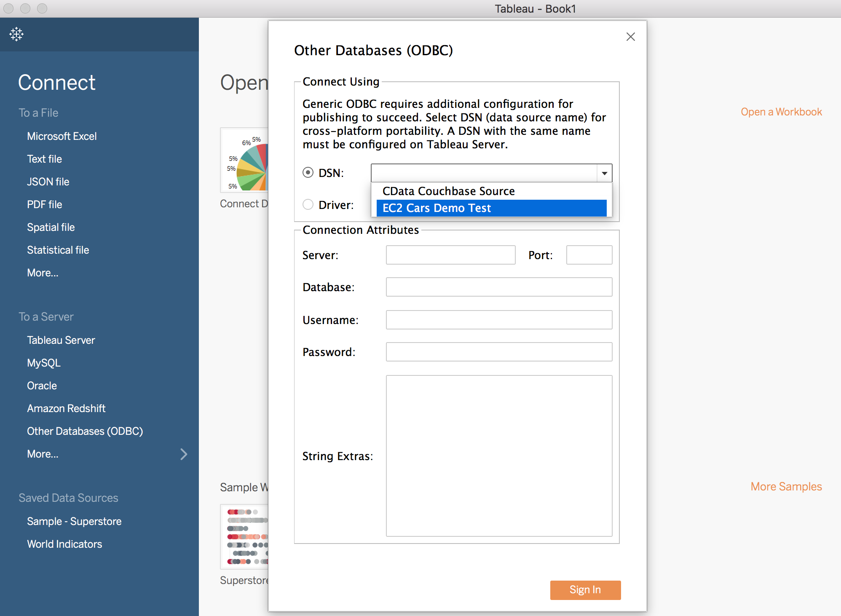Screen dimensions: 841x616
Task: Select Text file under To a File
Action: [44, 159]
